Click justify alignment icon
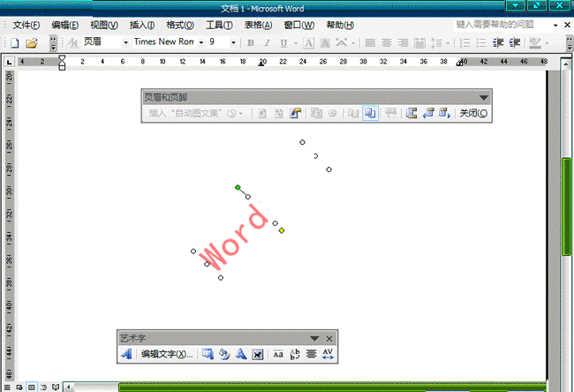574x392 pixels. (x=370, y=43)
